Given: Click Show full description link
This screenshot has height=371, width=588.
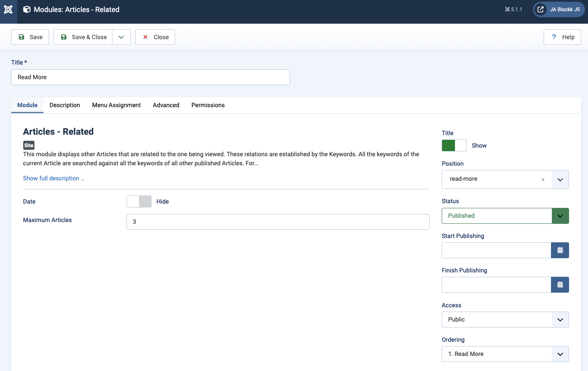Looking at the screenshot, I should (x=54, y=178).
